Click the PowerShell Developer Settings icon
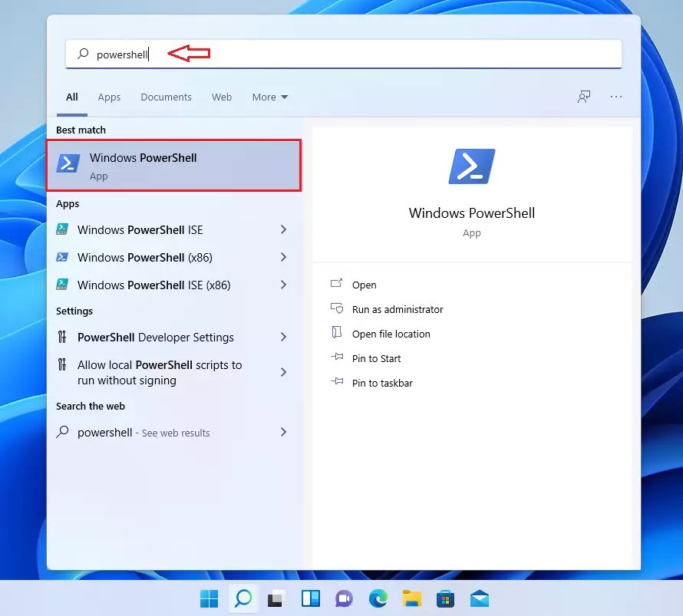 point(62,337)
